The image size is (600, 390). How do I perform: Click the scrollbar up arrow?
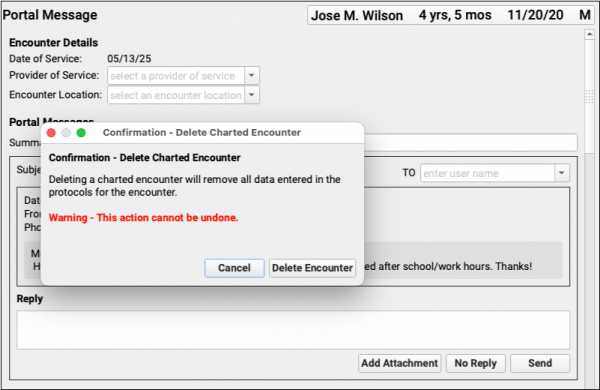(x=589, y=35)
